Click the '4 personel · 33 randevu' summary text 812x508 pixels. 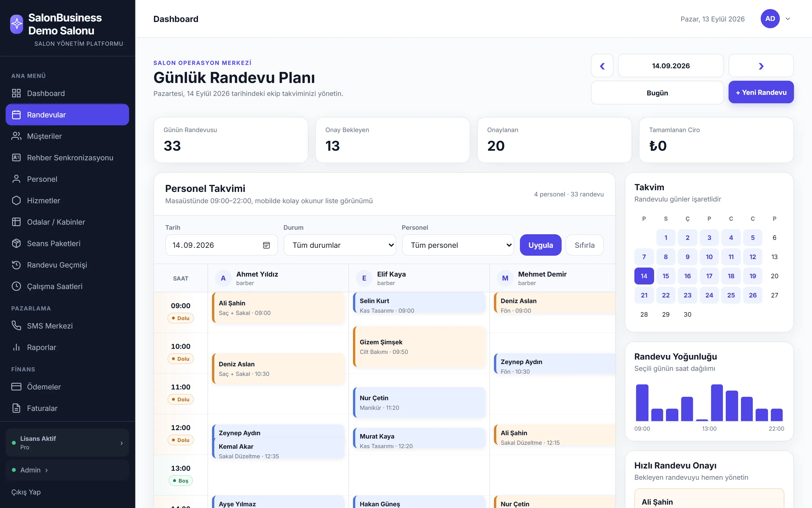click(x=569, y=194)
